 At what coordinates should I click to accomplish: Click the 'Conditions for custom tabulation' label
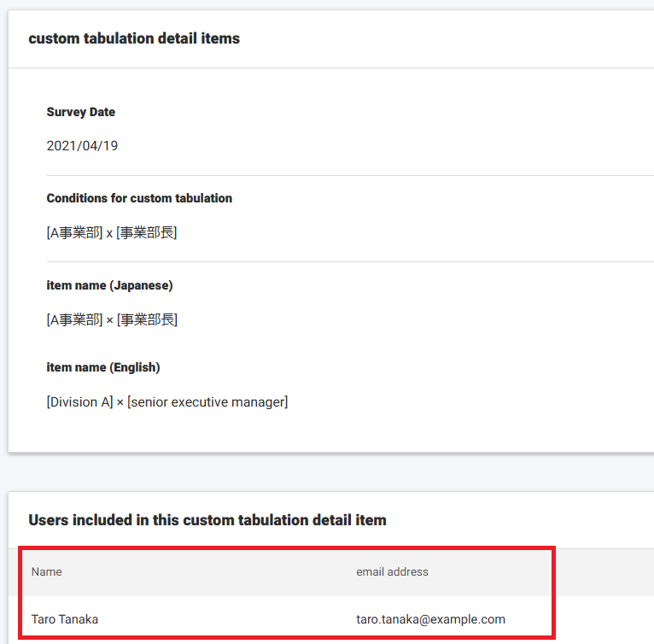point(139,198)
